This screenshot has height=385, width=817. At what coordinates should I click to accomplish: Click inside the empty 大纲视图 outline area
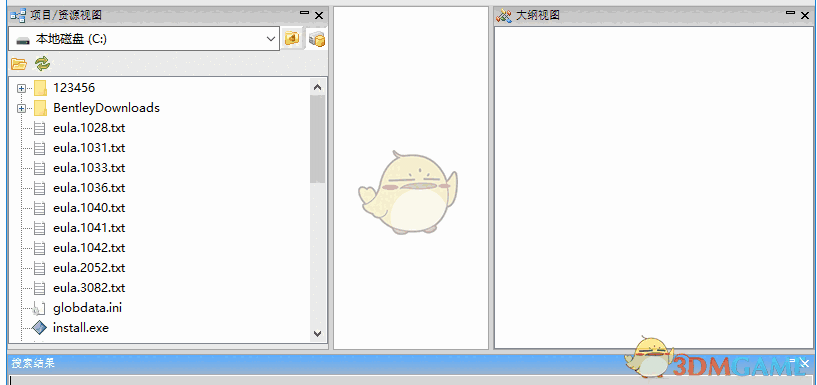tap(654, 188)
